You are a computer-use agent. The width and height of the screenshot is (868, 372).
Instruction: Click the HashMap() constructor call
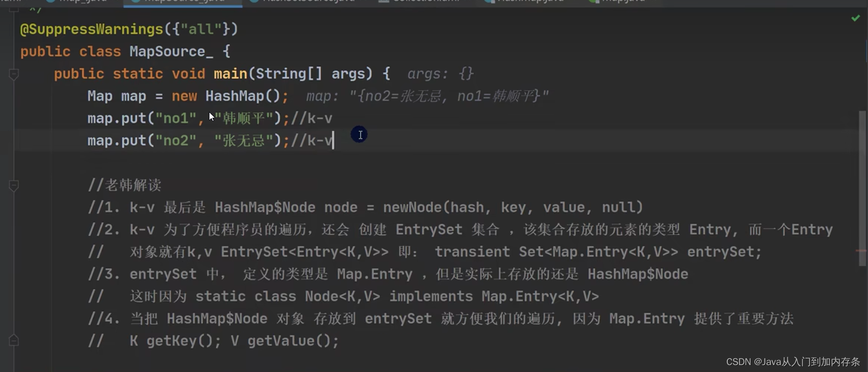point(243,96)
